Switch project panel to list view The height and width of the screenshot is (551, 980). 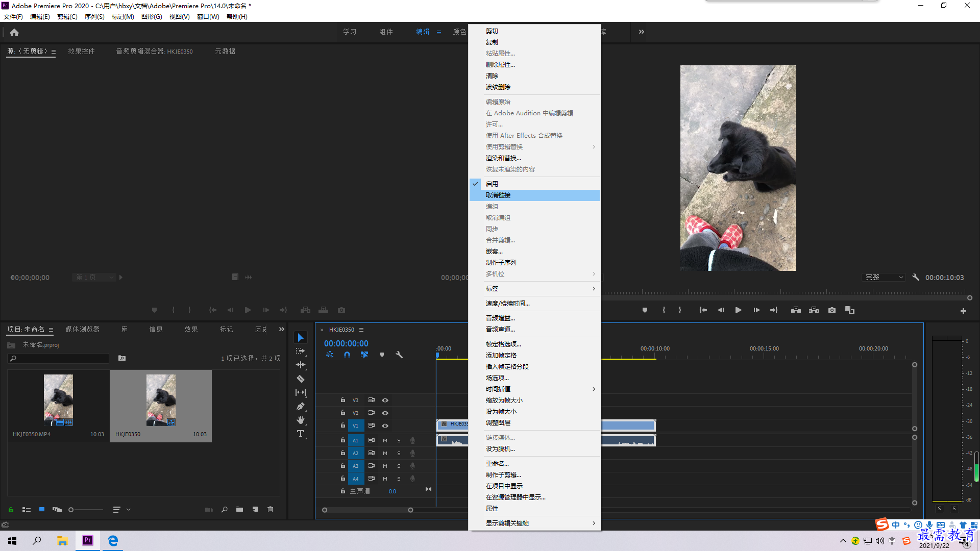coord(27,509)
